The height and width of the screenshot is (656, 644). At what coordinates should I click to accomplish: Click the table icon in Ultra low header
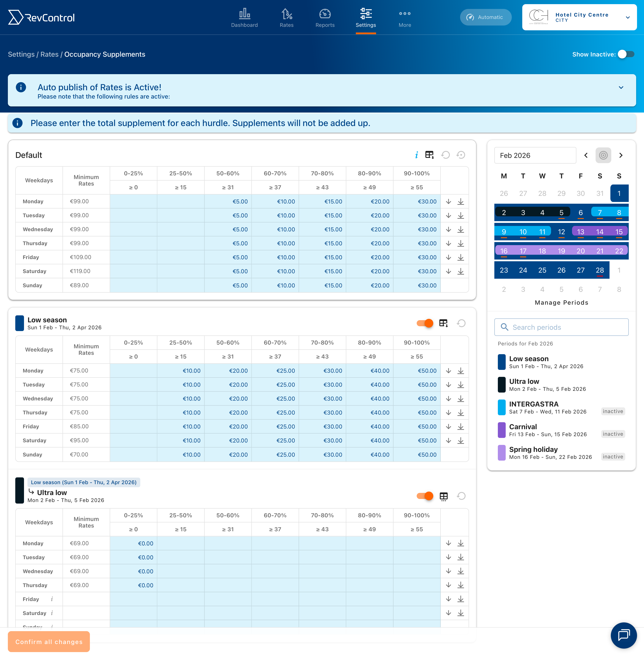coord(444,496)
